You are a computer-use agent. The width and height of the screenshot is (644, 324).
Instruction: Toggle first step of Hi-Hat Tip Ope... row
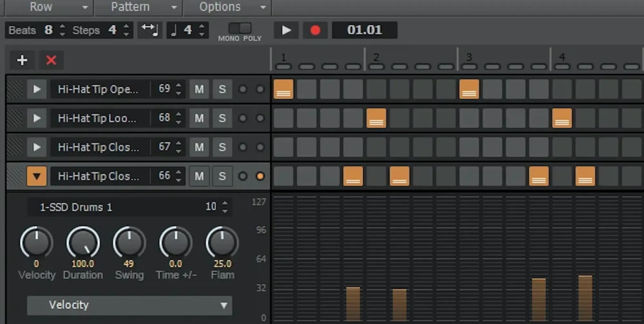coord(283,89)
